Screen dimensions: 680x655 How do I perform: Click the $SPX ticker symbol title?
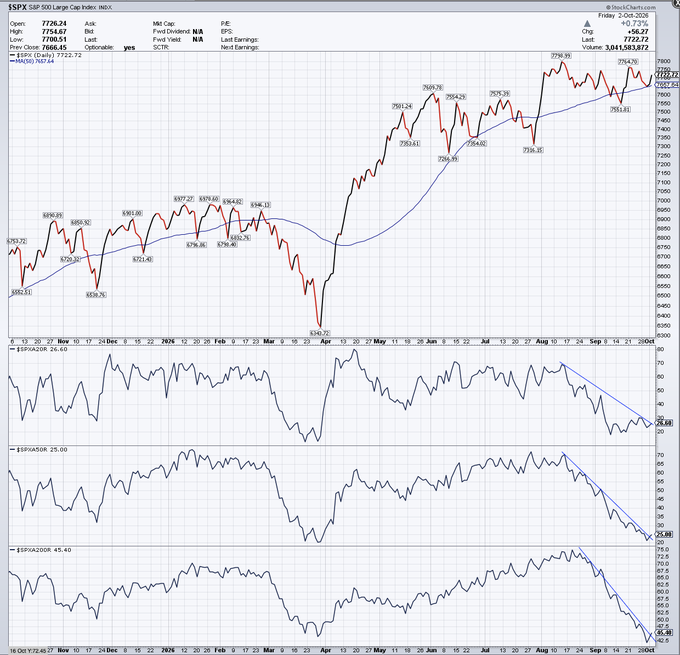[17, 8]
